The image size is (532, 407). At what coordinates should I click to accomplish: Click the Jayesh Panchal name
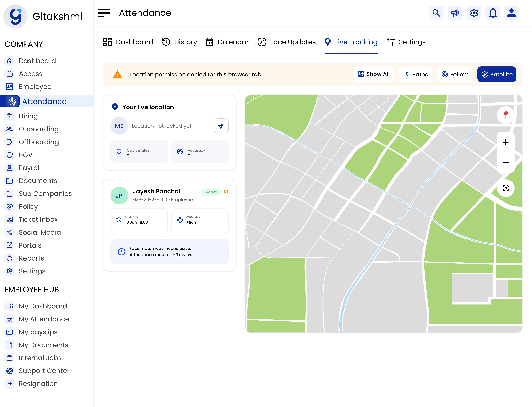click(x=156, y=191)
